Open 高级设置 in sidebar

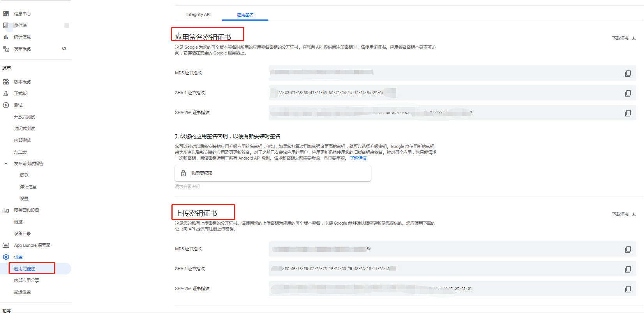[22, 292]
